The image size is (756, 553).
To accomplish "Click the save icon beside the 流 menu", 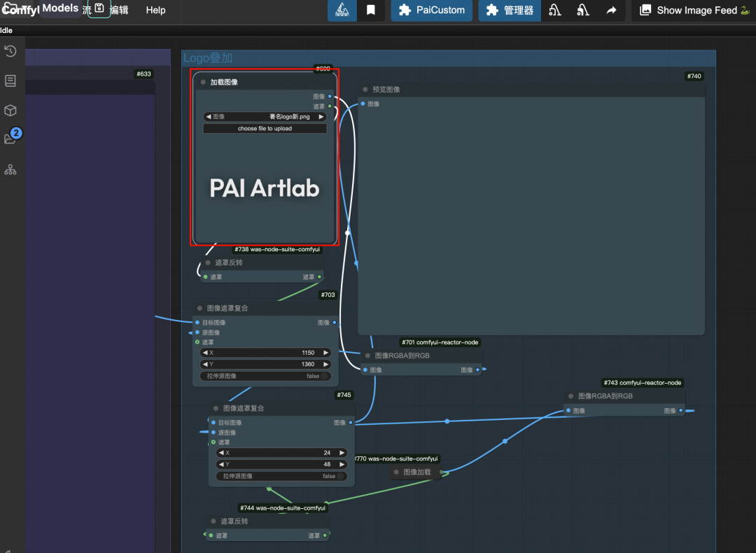I will tap(99, 8).
